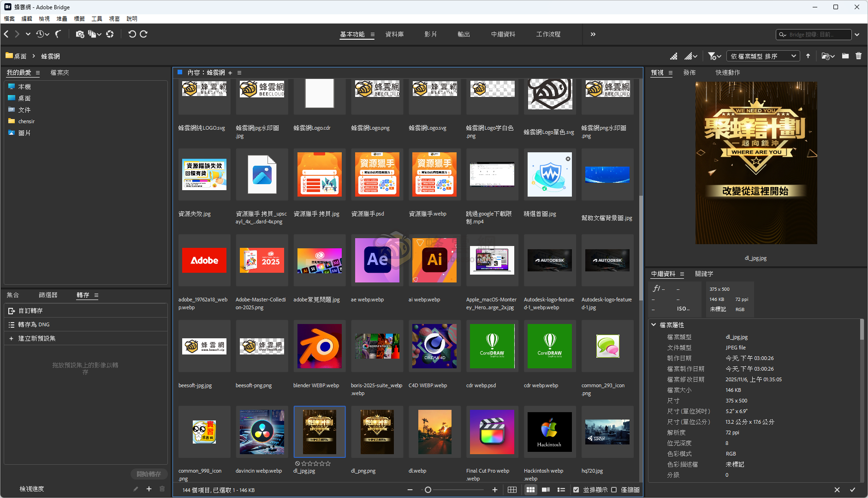
Task: Open the recent files history dropdown
Action: (x=43, y=34)
